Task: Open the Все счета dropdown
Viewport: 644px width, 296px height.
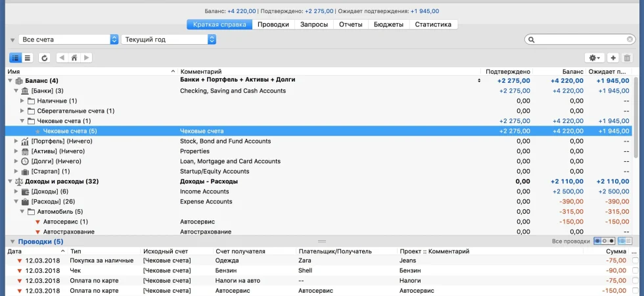Action: (x=68, y=39)
